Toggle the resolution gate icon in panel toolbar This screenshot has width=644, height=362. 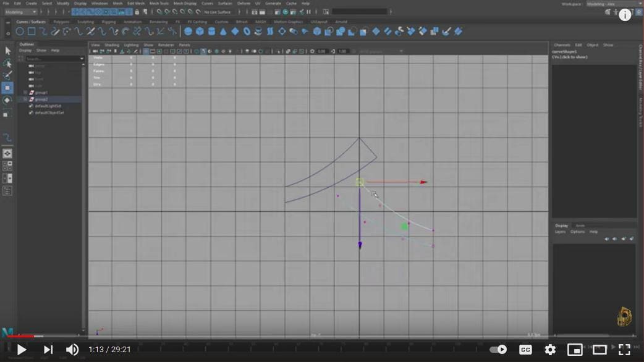pyautogui.click(x=159, y=51)
